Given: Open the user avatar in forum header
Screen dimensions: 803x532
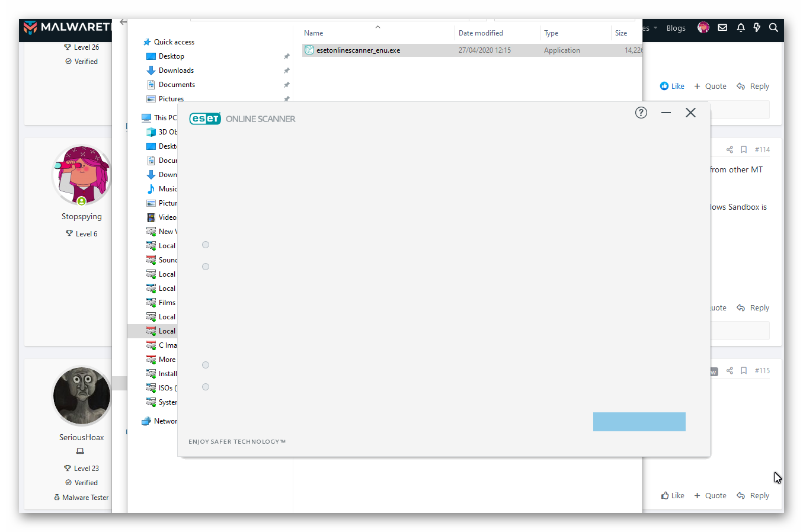Looking at the screenshot, I should [x=703, y=27].
